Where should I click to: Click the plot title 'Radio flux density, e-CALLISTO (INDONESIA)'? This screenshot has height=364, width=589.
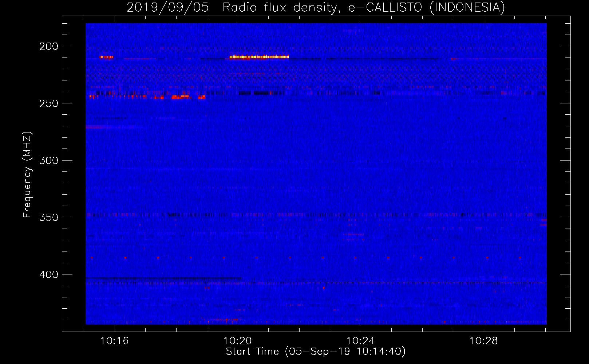point(364,7)
